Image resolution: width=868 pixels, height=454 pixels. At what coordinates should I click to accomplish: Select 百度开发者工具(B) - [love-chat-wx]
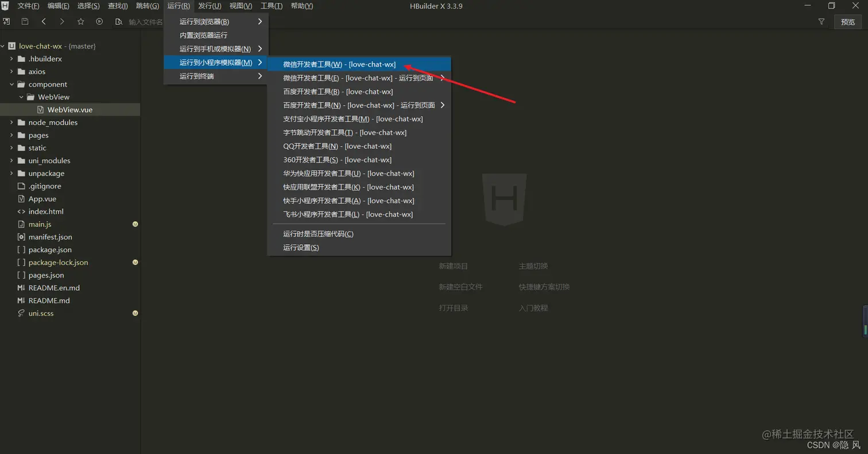(x=359, y=91)
